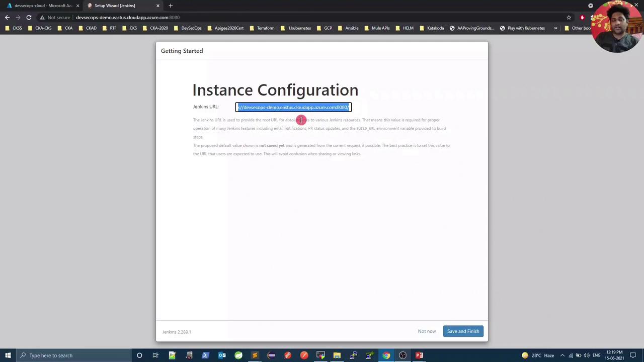Image resolution: width=644 pixels, height=362 pixels.
Task: Open the RTF bookmark folder
Action: point(109,28)
